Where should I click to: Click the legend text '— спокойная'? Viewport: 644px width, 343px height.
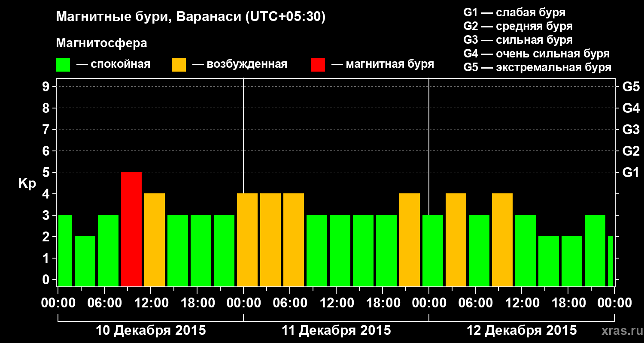click(x=113, y=64)
